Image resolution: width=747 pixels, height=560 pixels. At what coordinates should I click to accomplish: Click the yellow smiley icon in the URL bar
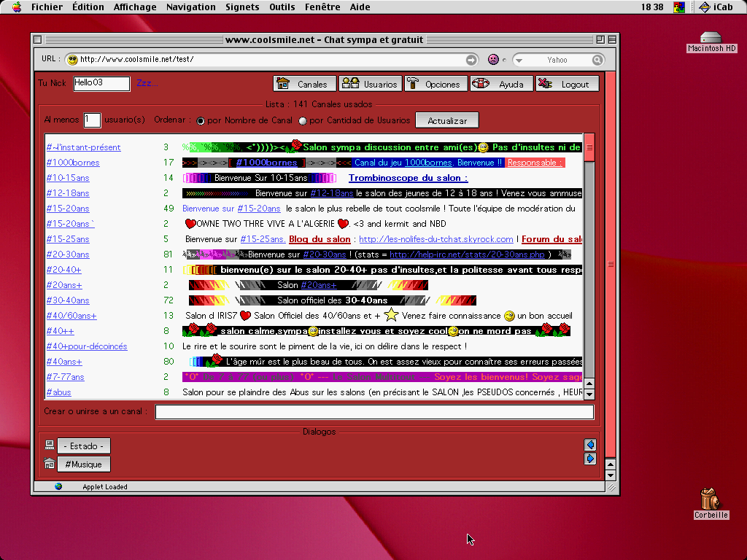(72, 60)
